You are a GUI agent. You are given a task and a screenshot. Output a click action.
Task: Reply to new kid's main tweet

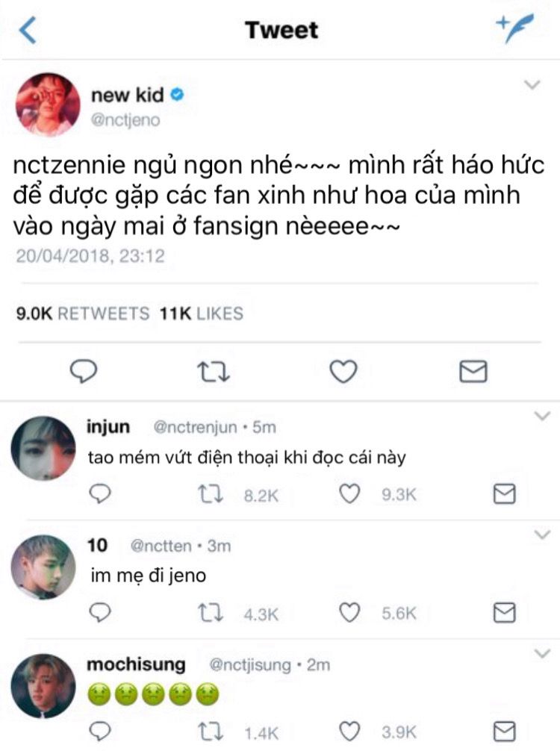pos(84,371)
